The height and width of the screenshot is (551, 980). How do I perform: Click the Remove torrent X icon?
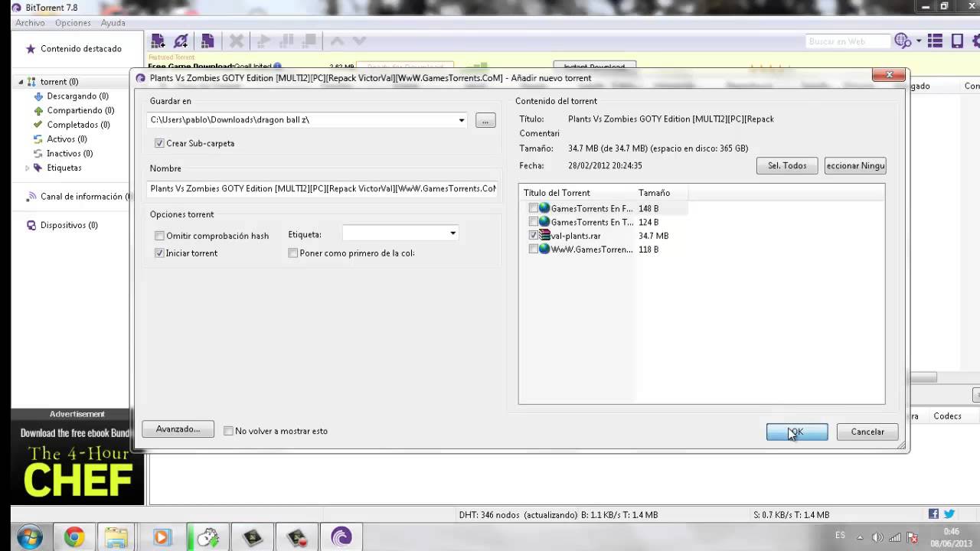[237, 41]
